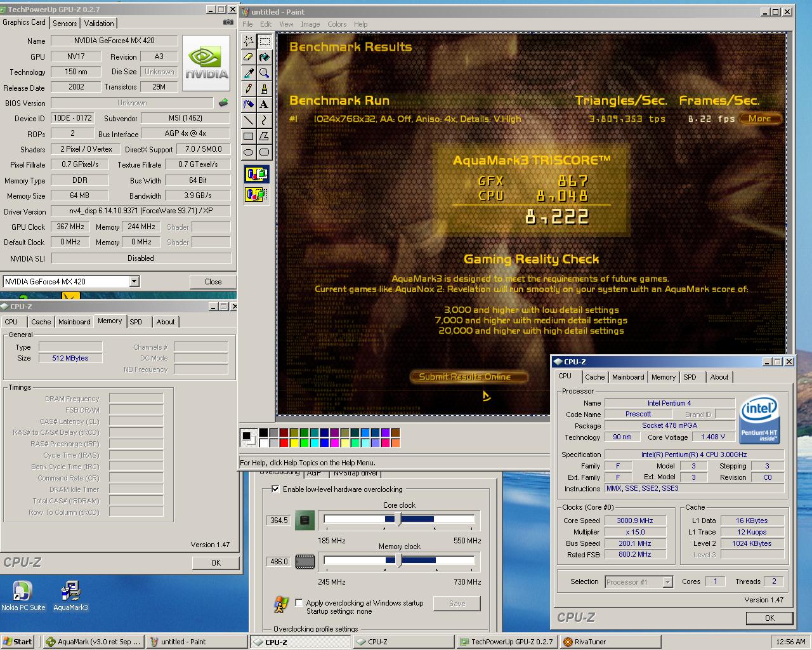Image resolution: width=812 pixels, height=650 pixels.
Task: Open the Colors menu in Paint
Action: 337,24
